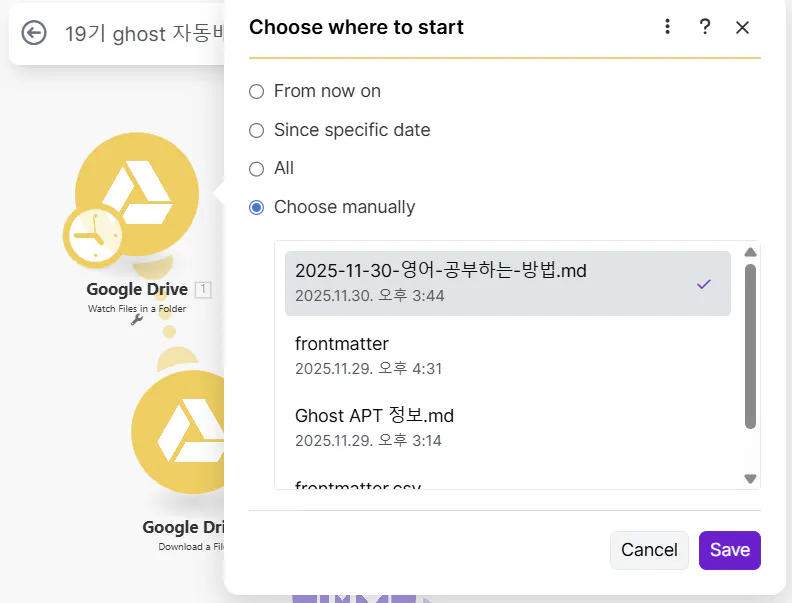792x603 pixels.
Task: Click the Google Drive module name label
Action: (x=137, y=289)
